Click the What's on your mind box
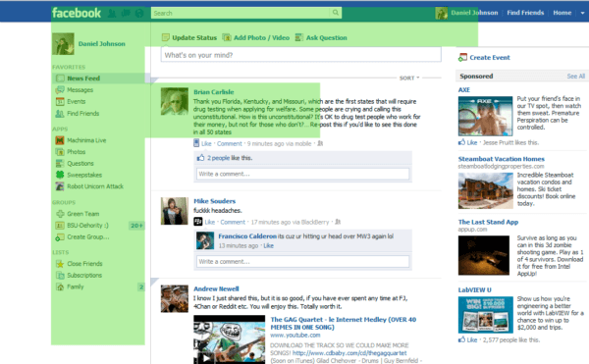The width and height of the screenshot is (589, 364). (301, 55)
